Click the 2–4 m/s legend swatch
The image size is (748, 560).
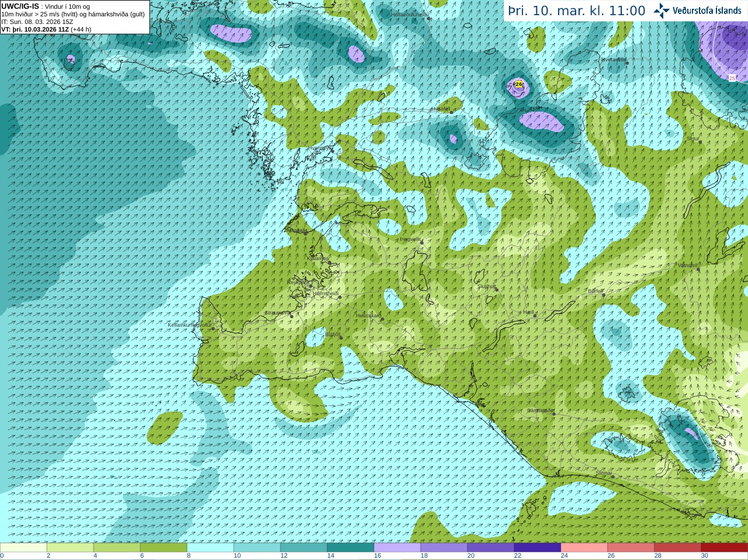pyautogui.click(x=70, y=548)
